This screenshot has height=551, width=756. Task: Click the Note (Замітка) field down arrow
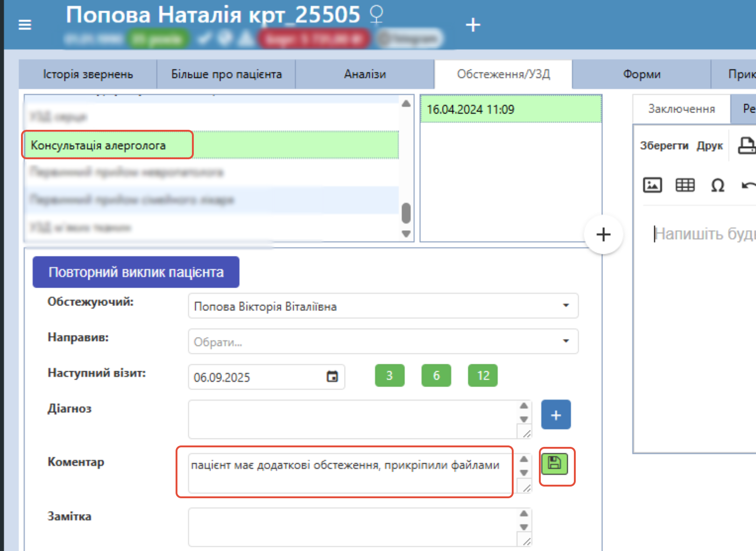click(x=524, y=527)
